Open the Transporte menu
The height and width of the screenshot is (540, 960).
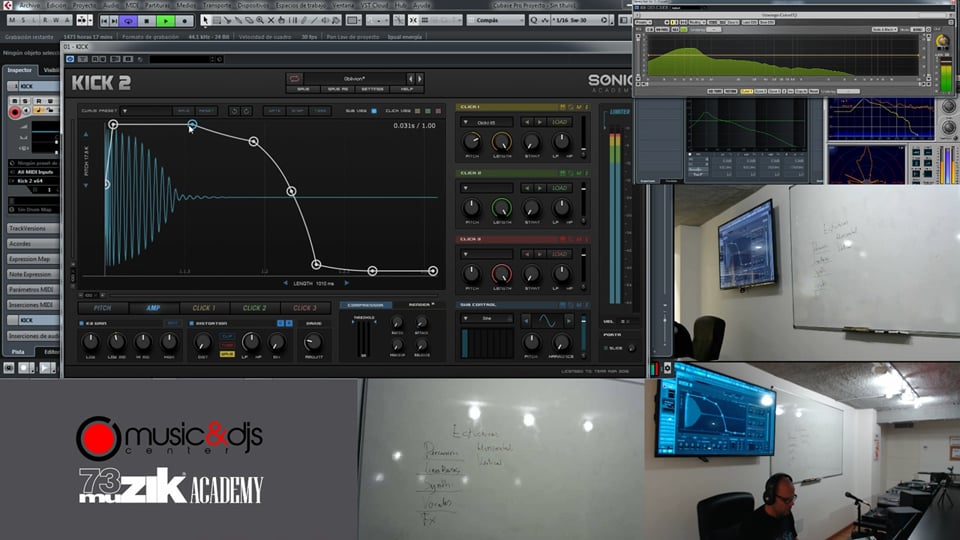pyautogui.click(x=217, y=5)
